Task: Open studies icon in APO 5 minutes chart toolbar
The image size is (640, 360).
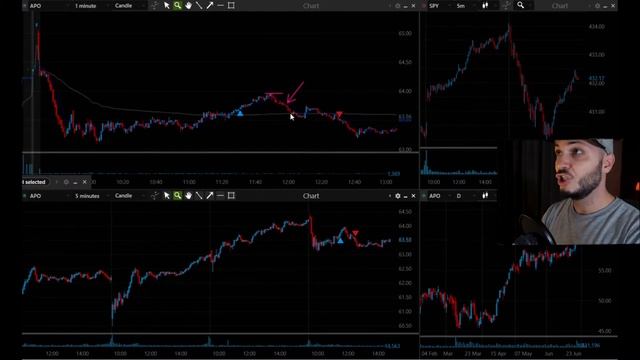Action: tap(154, 196)
